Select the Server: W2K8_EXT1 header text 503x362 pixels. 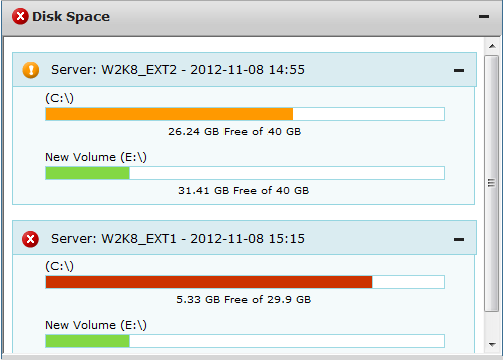pyautogui.click(x=178, y=239)
